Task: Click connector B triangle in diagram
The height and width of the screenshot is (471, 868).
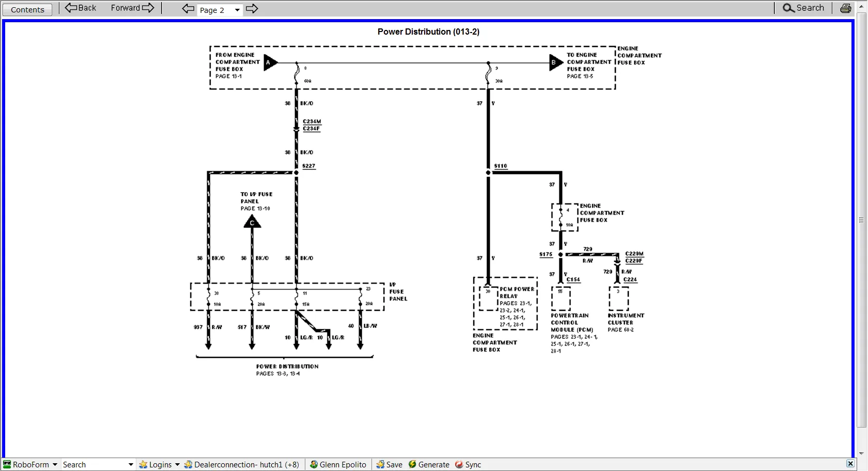Action: [x=555, y=62]
